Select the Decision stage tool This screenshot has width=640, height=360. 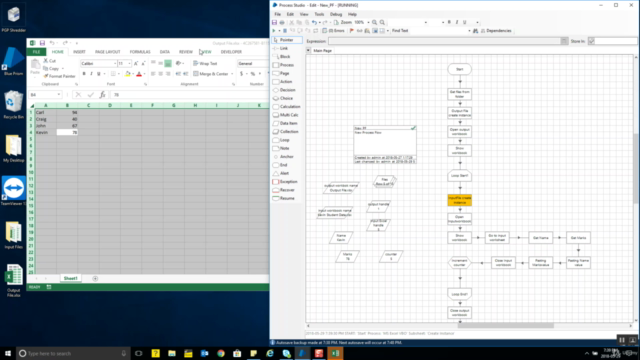(x=284, y=90)
